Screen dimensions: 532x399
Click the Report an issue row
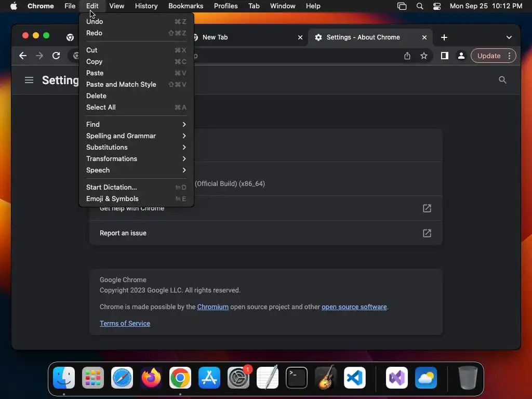(265, 233)
